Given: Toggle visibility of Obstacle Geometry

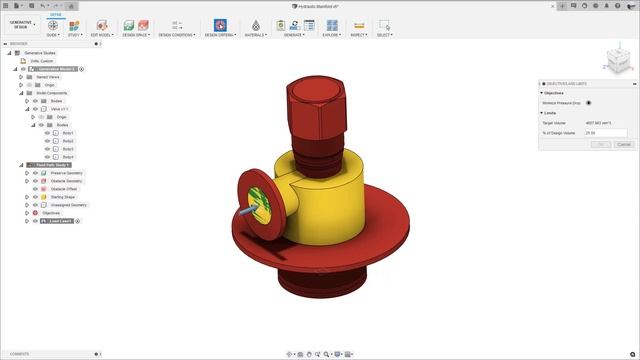Looking at the screenshot, I should point(35,181).
